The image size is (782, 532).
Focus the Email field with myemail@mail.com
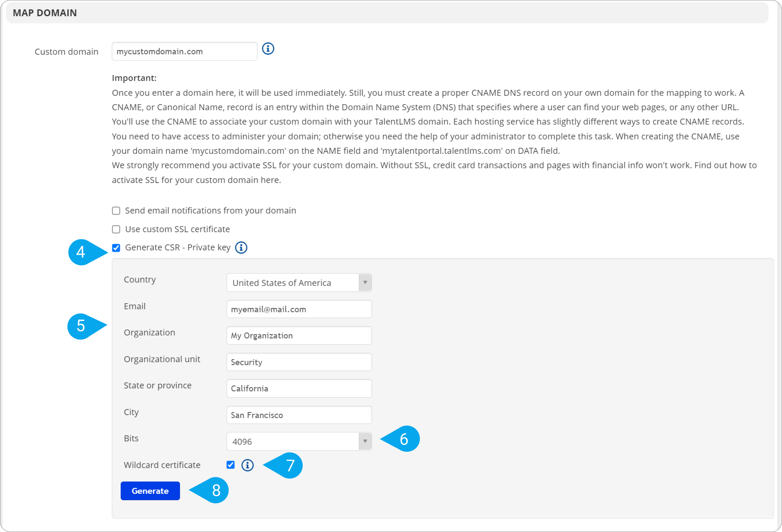299,309
